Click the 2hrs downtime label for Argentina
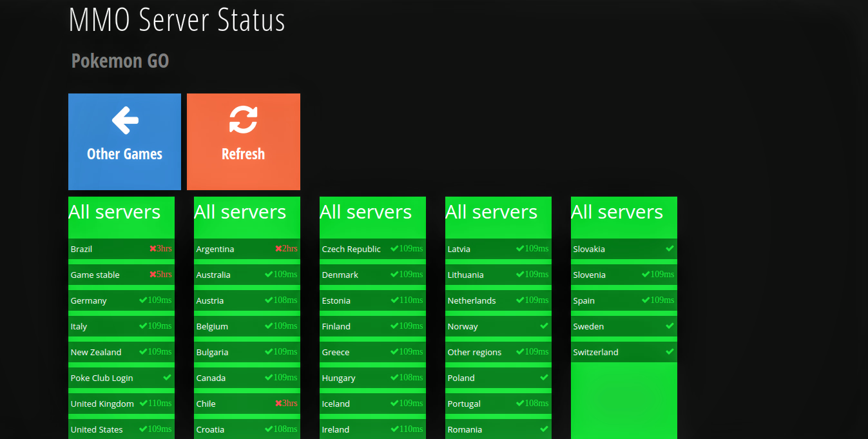The image size is (868, 439). click(290, 249)
